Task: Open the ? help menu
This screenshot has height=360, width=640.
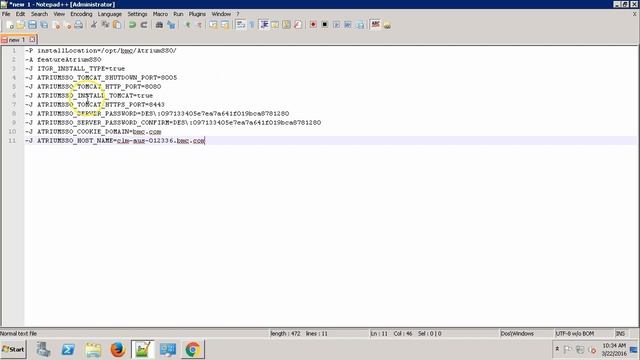Action: (238, 14)
